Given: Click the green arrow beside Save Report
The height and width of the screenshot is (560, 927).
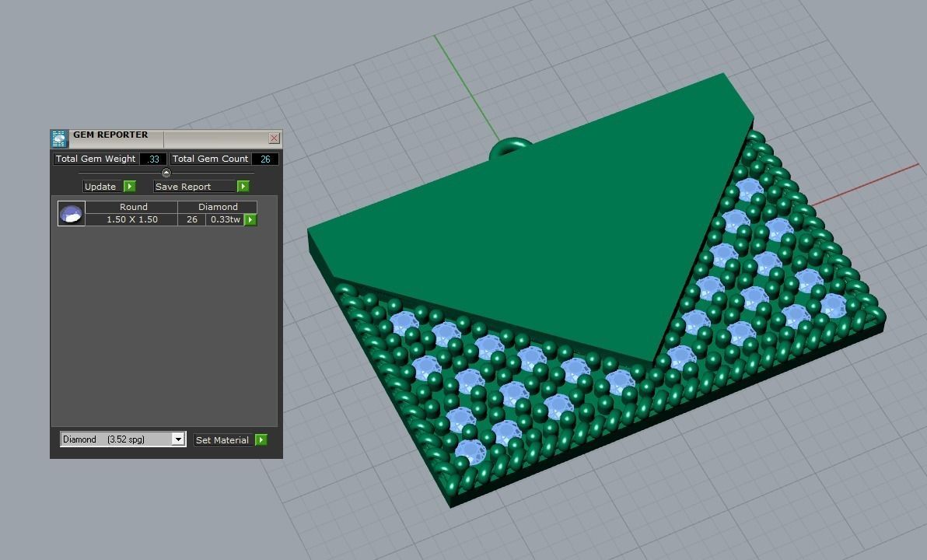Looking at the screenshot, I should coord(243,186).
